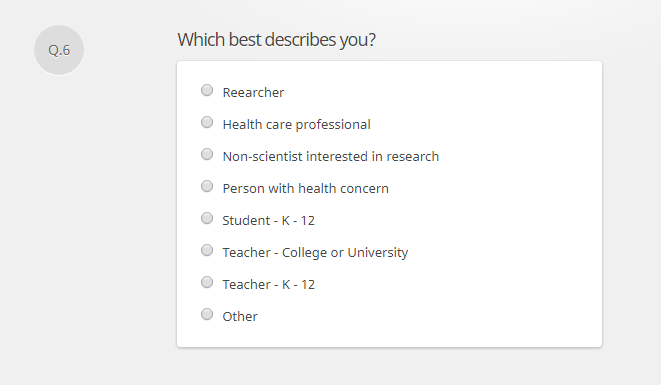Click the Student - K - 12 label text
The width and height of the screenshot is (661, 385).
[269, 221]
